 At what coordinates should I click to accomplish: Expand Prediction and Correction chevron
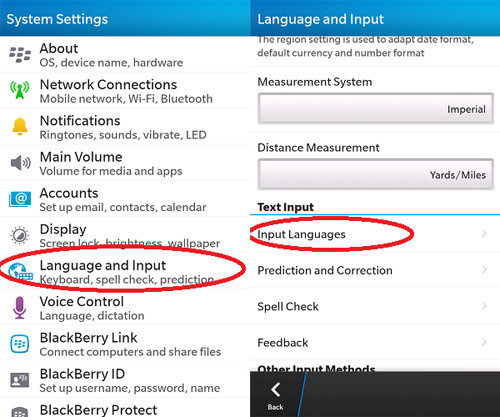pyautogui.click(x=484, y=270)
